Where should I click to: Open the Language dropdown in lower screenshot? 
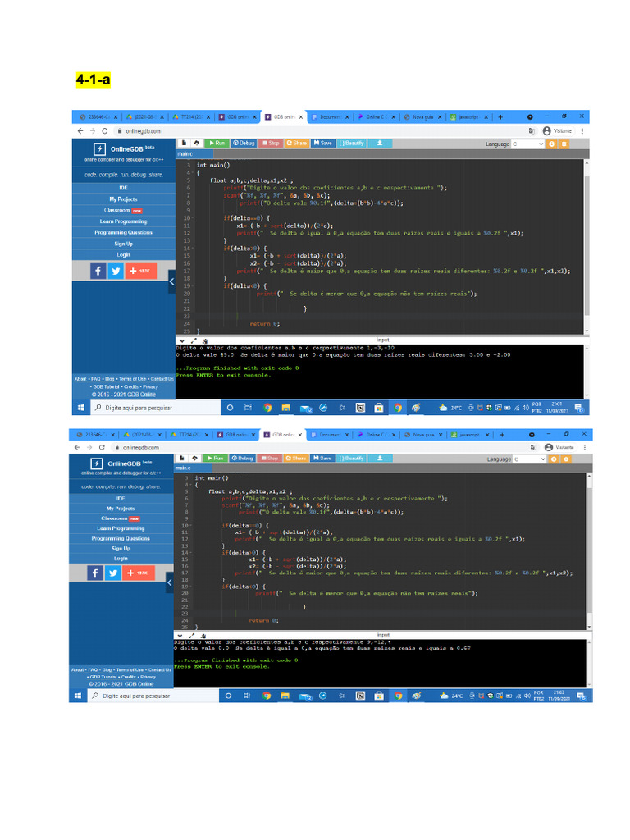526,459
